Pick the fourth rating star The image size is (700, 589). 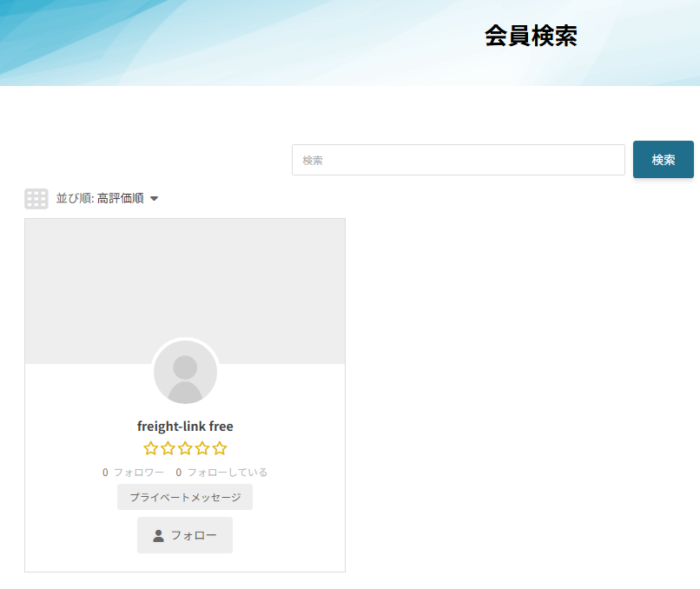point(202,448)
